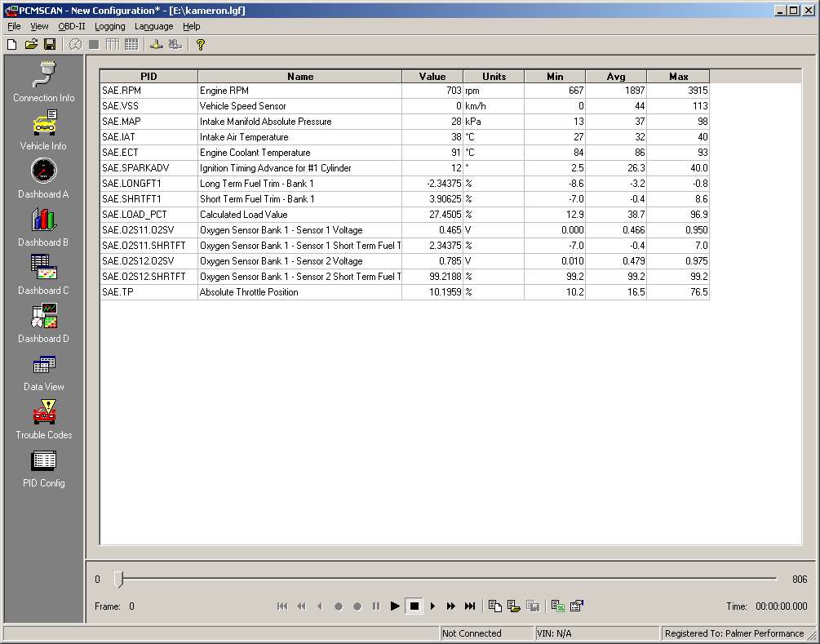Open the Connection Info panel
The height and width of the screenshot is (644, 820).
[44, 82]
